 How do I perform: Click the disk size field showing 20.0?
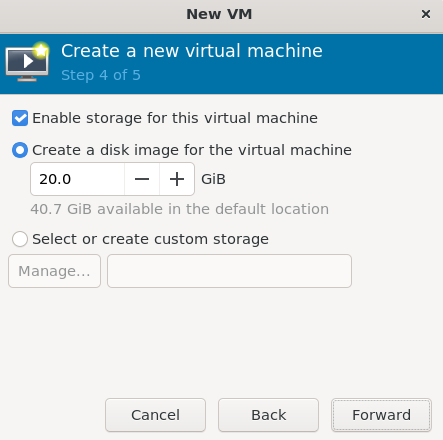77,179
